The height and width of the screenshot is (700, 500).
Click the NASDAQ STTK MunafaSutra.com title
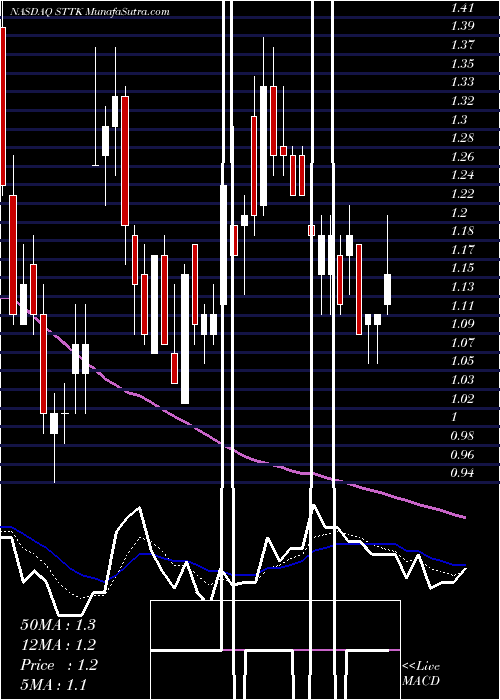[x=88, y=12]
